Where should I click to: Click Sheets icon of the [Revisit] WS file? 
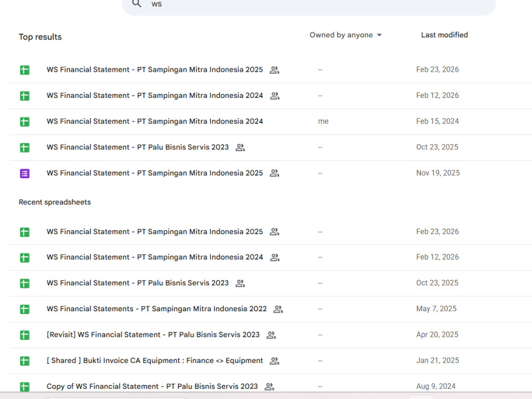tap(24, 335)
